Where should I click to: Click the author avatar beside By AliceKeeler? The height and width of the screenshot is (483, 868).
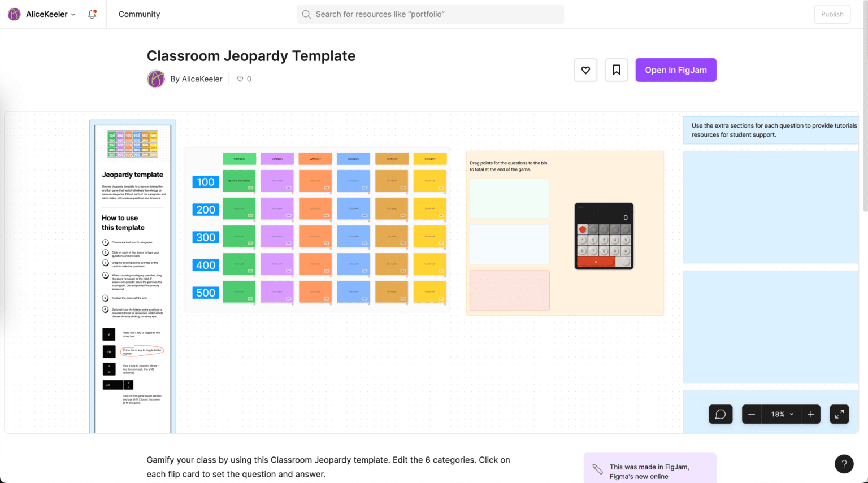[x=156, y=79]
